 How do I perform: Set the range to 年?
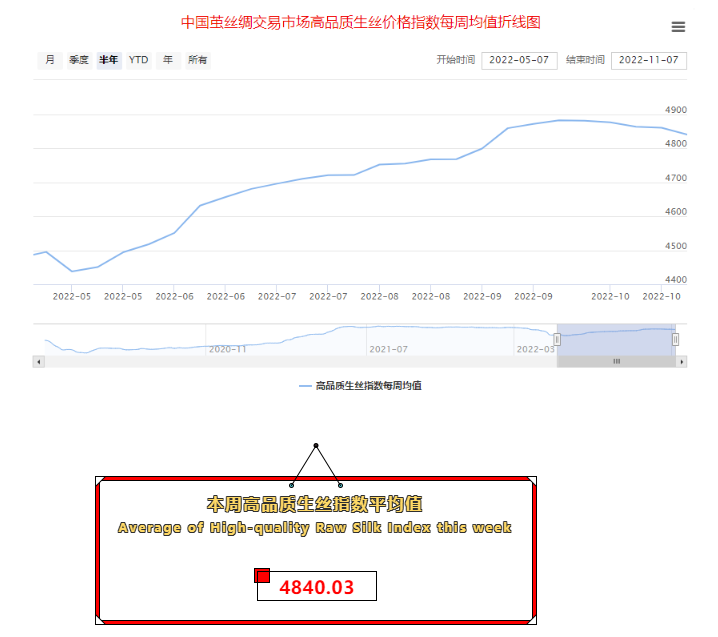pyautogui.click(x=168, y=60)
